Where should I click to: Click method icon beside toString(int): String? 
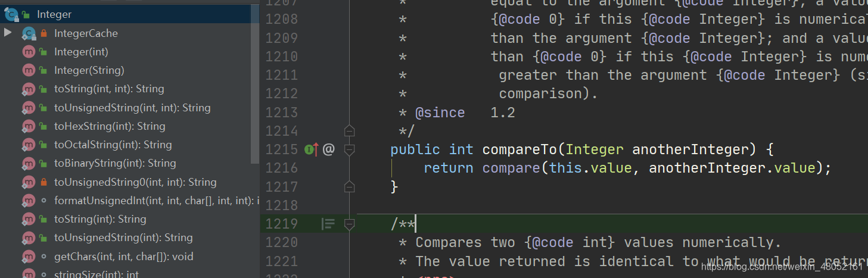pyautogui.click(x=28, y=219)
